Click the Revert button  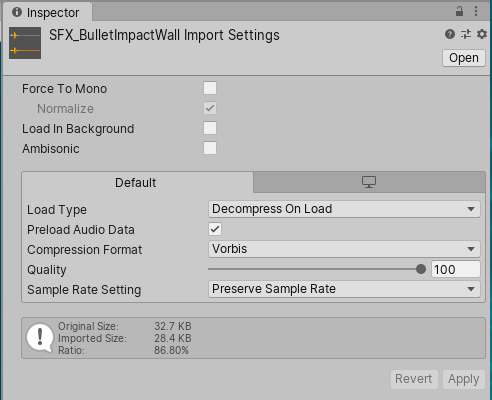(x=414, y=379)
